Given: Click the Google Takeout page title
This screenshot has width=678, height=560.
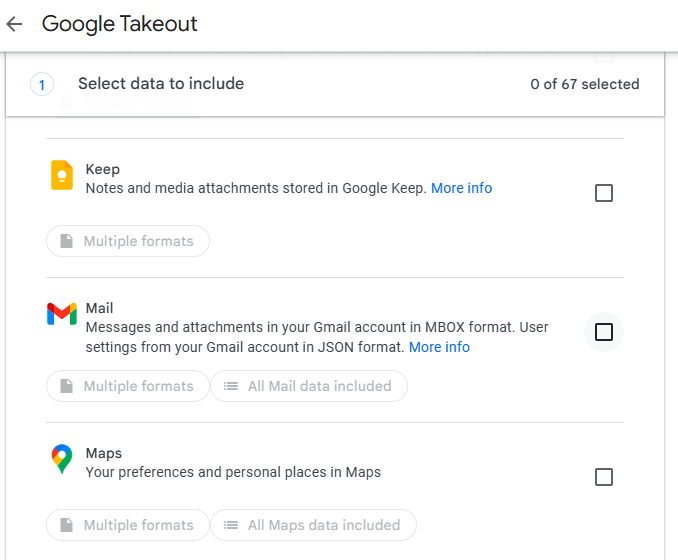Looking at the screenshot, I should coord(120,24).
